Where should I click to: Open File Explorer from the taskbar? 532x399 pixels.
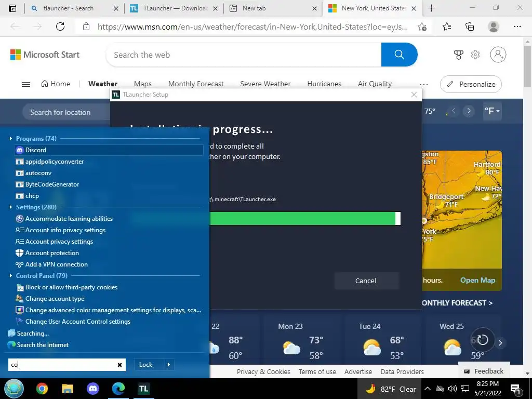coord(67,389)
